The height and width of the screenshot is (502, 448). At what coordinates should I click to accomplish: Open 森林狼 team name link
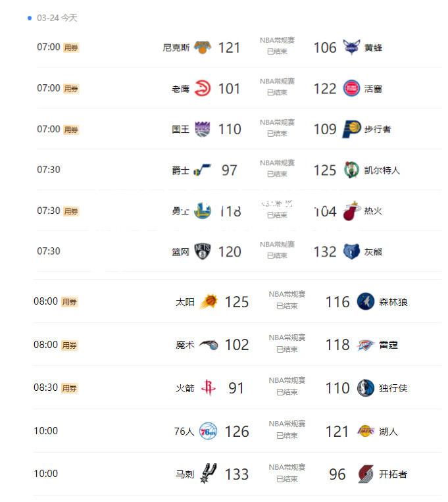[x=393, y=302]
